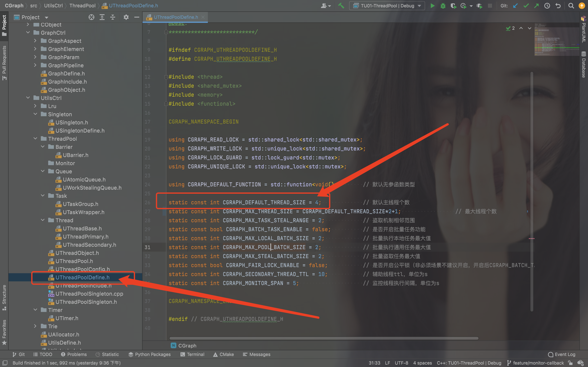Expand the GraphAspect folder

pyautogui.click(x=35, y=41)
